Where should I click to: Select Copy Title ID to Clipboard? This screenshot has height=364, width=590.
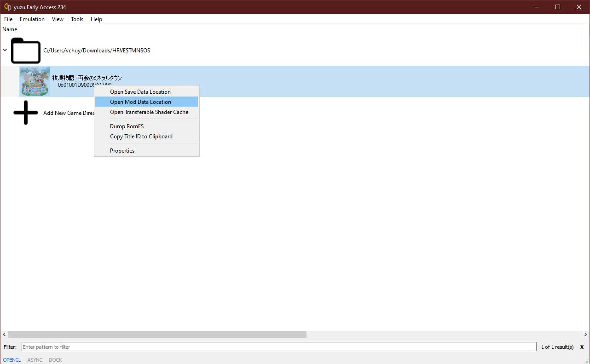pos(146,136)
